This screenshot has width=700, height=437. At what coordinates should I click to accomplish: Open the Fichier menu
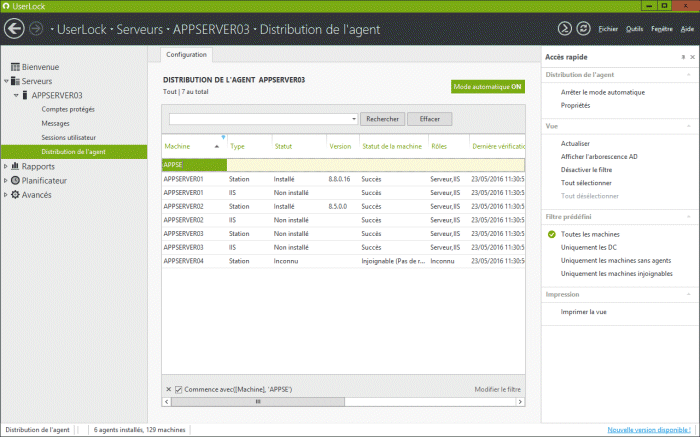tap(608, 29)
